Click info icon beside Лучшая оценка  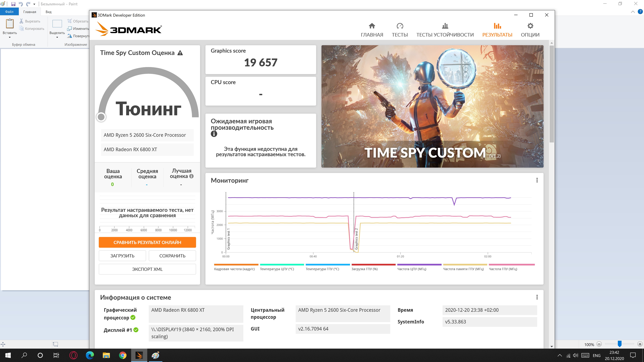point(192,176)
